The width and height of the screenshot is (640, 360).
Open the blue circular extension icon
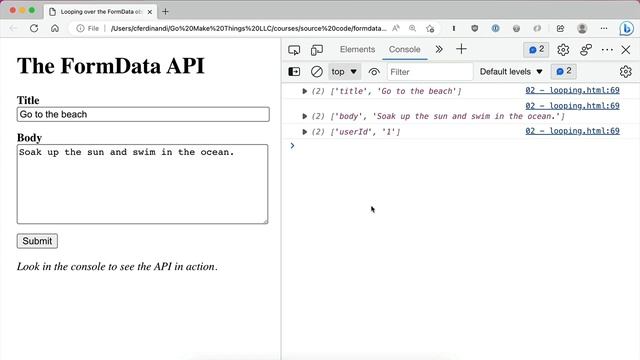[495, 28]
